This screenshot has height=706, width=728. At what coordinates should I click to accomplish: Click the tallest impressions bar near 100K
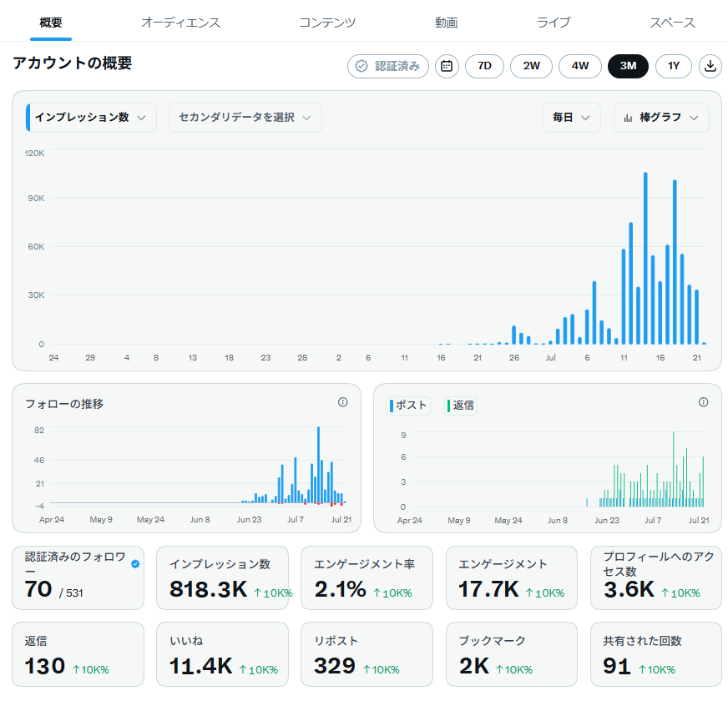coord(645,258)
